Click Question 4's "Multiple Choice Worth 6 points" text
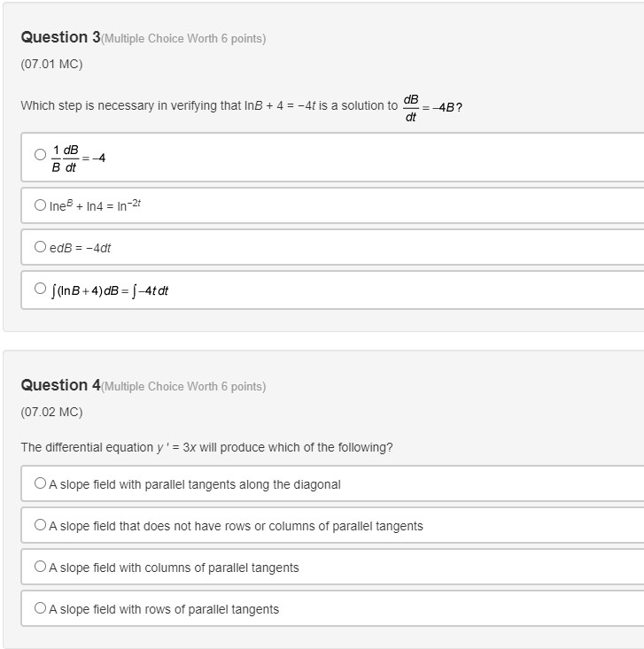644x649 pixels. click(x=183, y=387)
